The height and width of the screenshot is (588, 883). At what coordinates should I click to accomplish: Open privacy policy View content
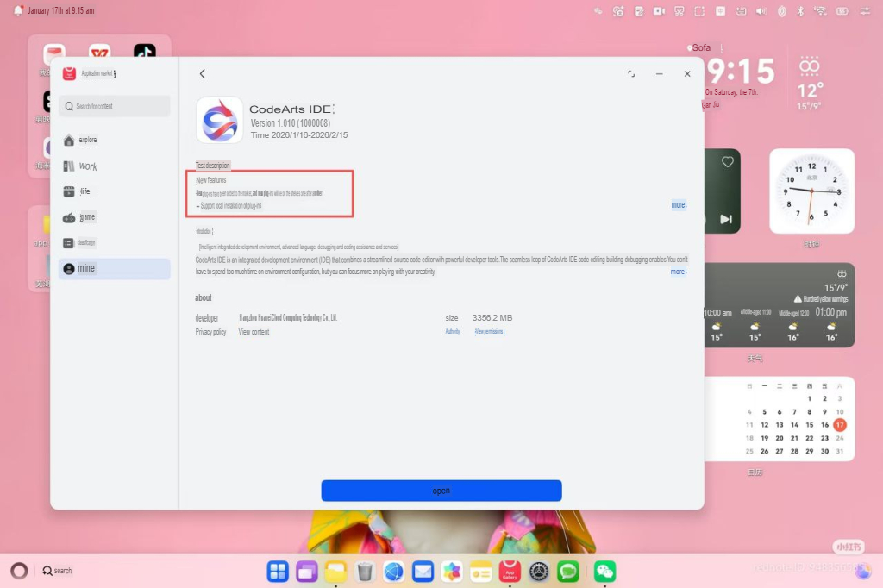(254, 332)
